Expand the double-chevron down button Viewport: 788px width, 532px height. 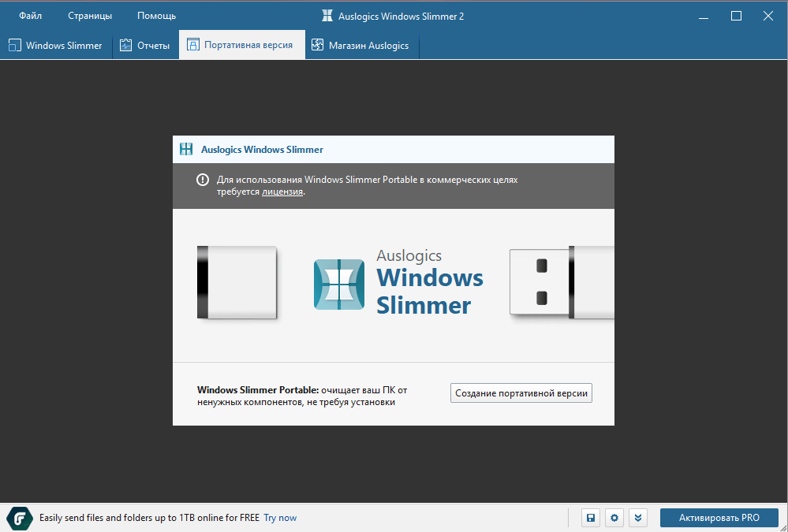(638, 518)
